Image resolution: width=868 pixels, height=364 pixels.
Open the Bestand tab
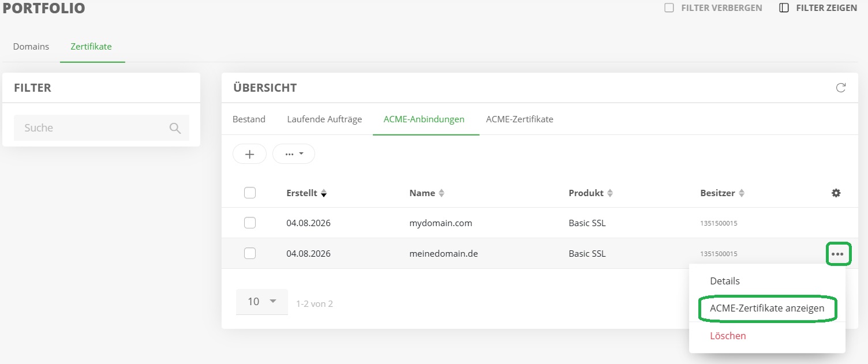249,119
